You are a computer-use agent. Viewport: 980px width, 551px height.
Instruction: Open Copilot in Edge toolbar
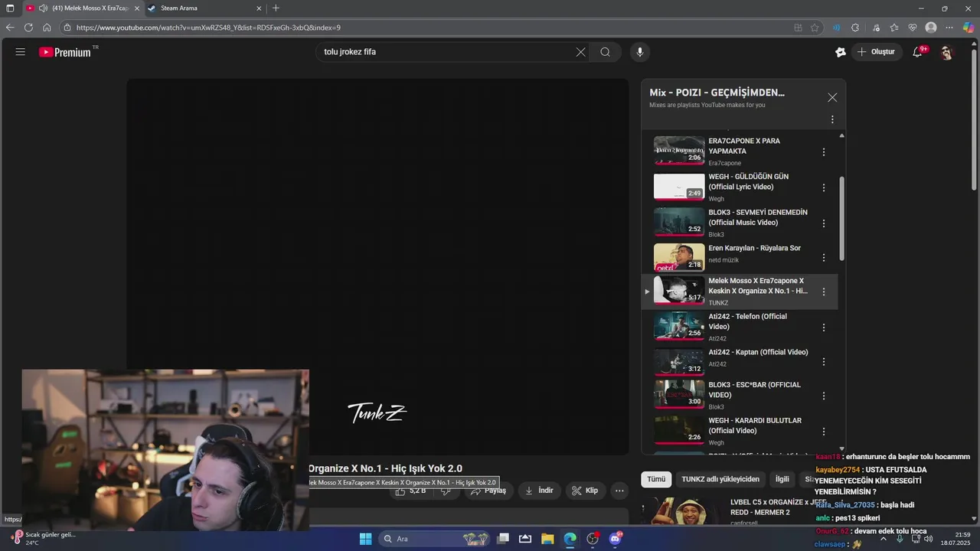point(969,28)
